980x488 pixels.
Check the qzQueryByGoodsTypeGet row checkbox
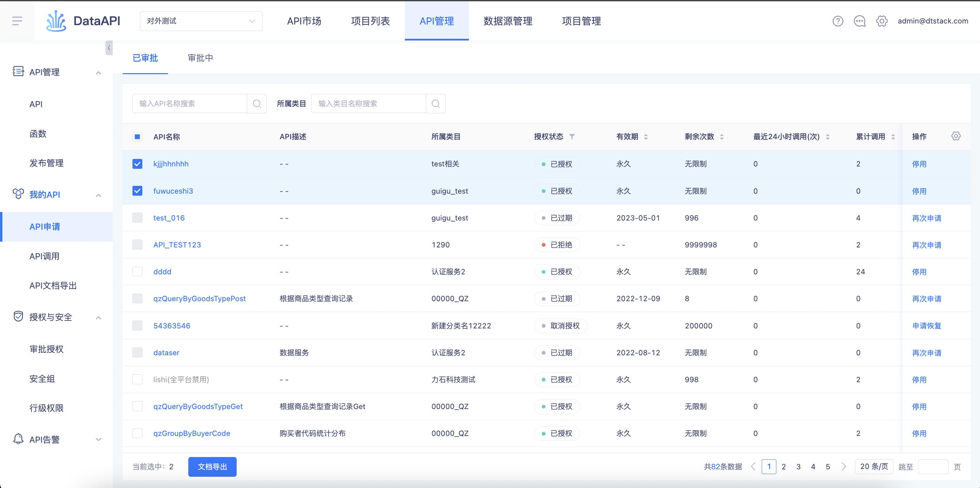(137, 406)
